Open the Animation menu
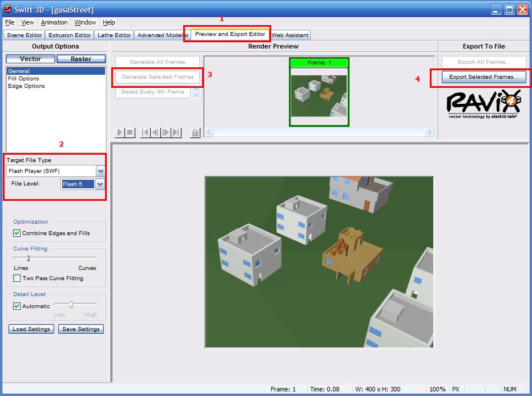Screen dimensions: 532x396 (x=54, y=22)
